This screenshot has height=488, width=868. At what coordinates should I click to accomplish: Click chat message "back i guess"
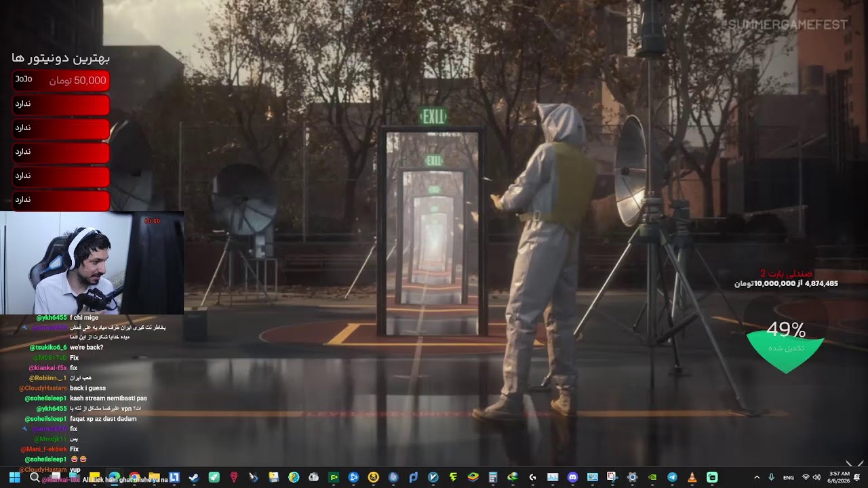[87, 388]
